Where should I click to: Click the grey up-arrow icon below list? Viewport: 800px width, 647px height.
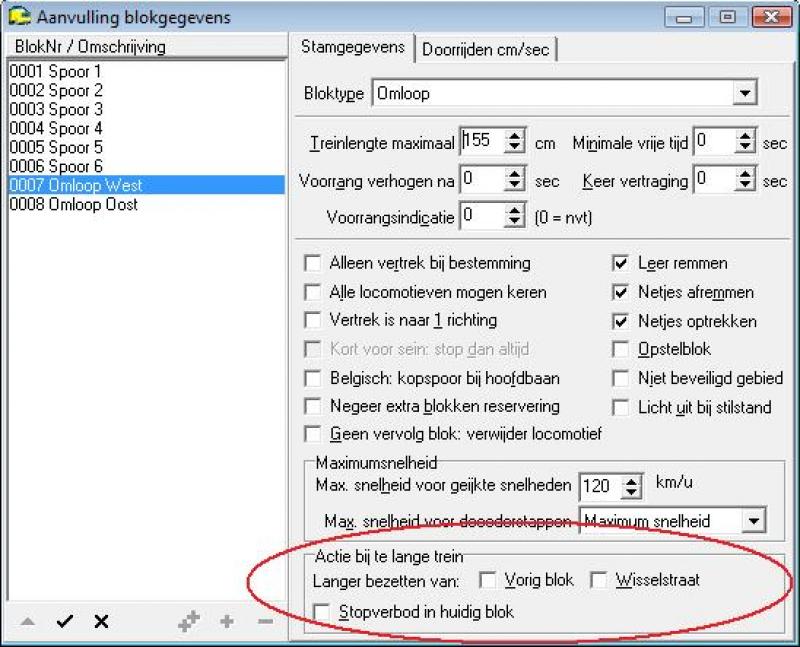point(28,622)
